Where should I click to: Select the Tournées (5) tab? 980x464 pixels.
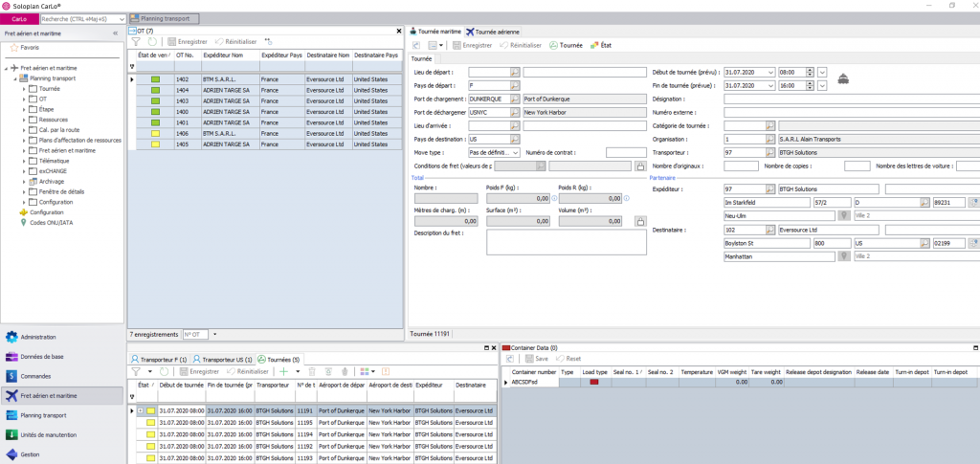278,360
